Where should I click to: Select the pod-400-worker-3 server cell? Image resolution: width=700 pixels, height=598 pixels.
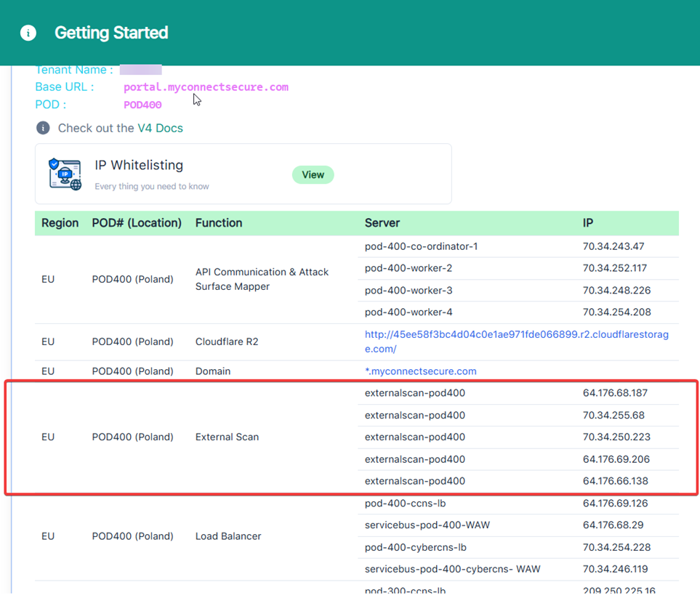coord(409,290)
